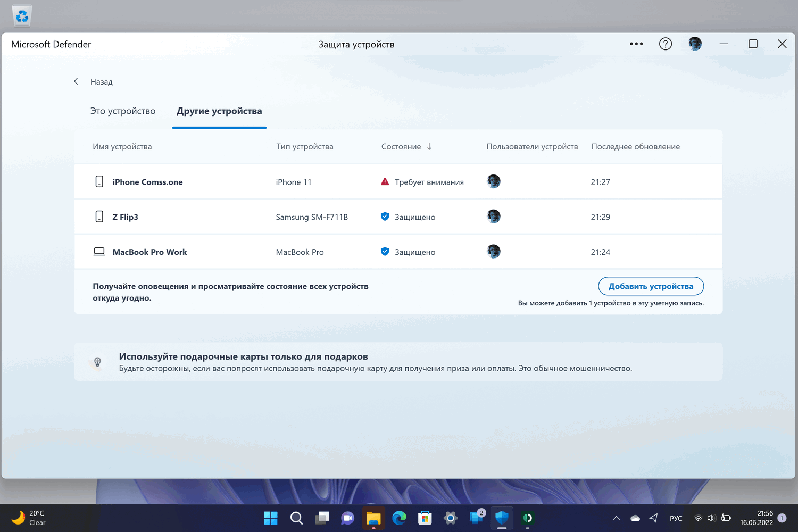
Task: Select the iPhone Comss.one device name
Action: tap(147, 182)
